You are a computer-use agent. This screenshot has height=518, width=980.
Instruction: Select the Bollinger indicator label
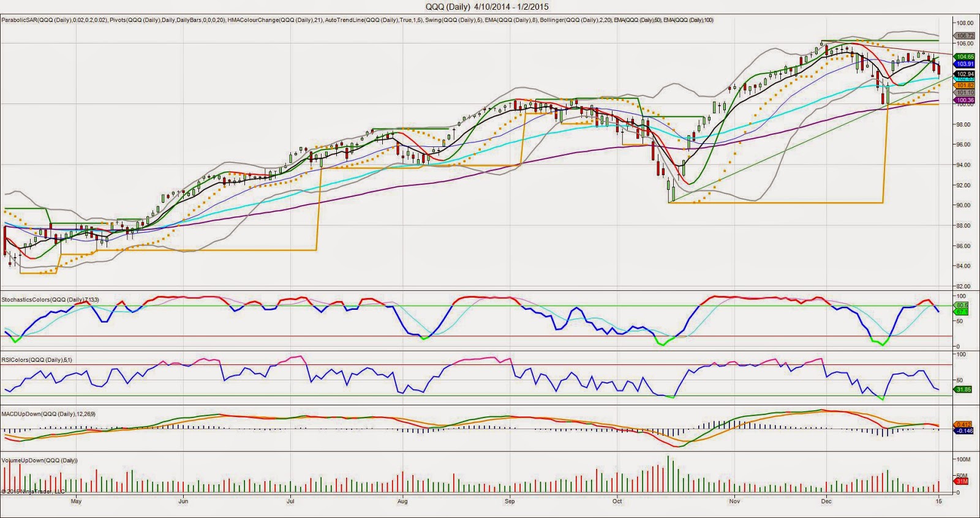point(576,20)
